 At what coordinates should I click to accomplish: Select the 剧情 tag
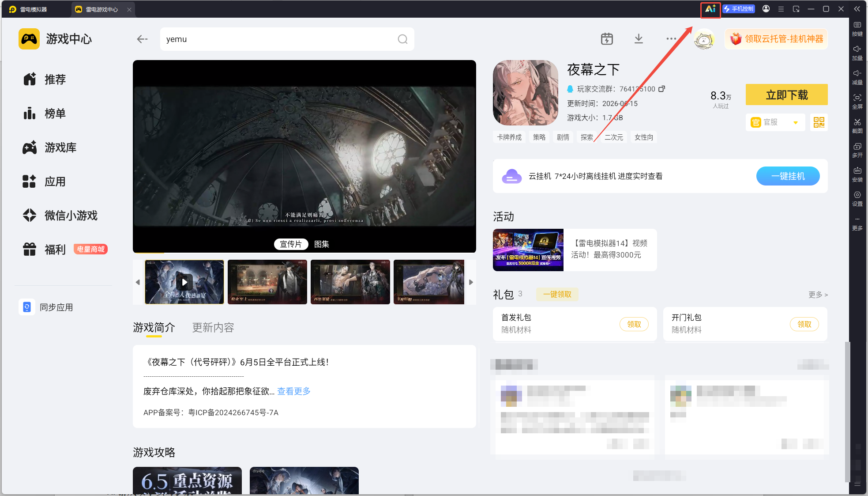point(563,137)
